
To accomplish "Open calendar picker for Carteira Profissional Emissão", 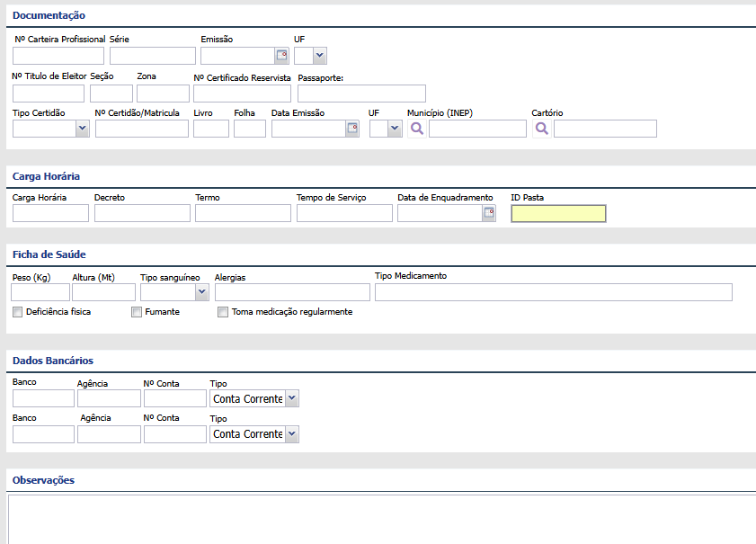I will pos(282,56).
